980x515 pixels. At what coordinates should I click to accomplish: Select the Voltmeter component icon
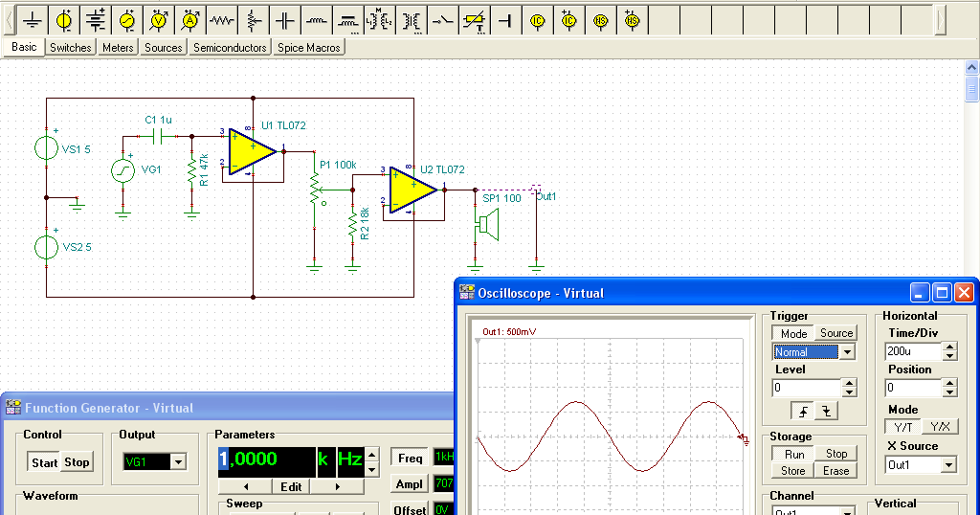159,20
